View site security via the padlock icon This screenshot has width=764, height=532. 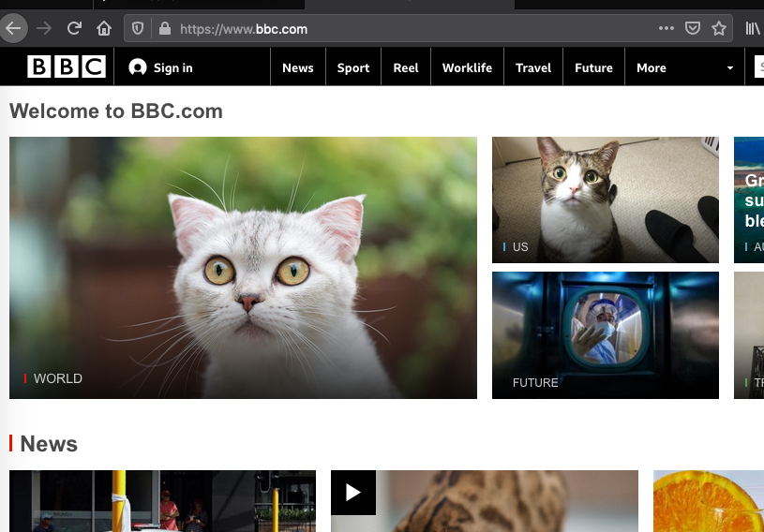(x=165, y=29)
